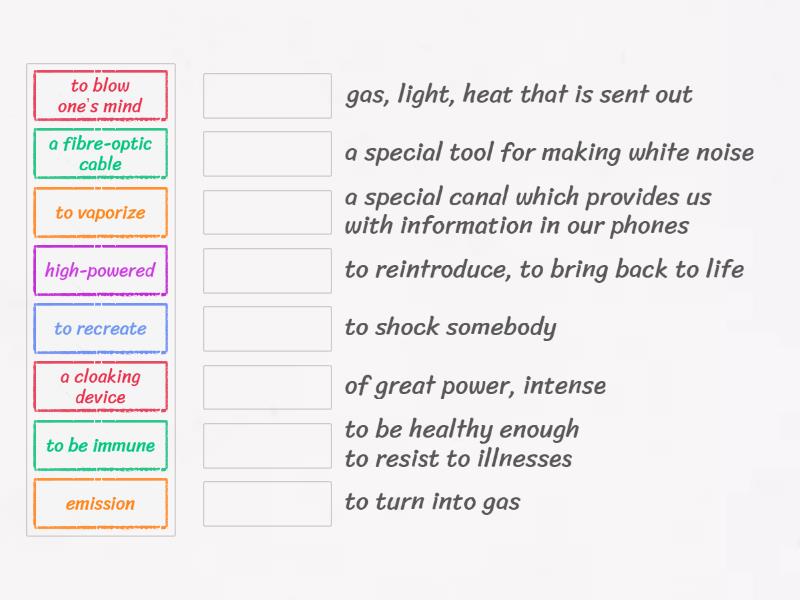The height and width of the screenshot is (600, 800).
Task: Click the slot near 'to be healthy enough' text
Action: [267, 445]
